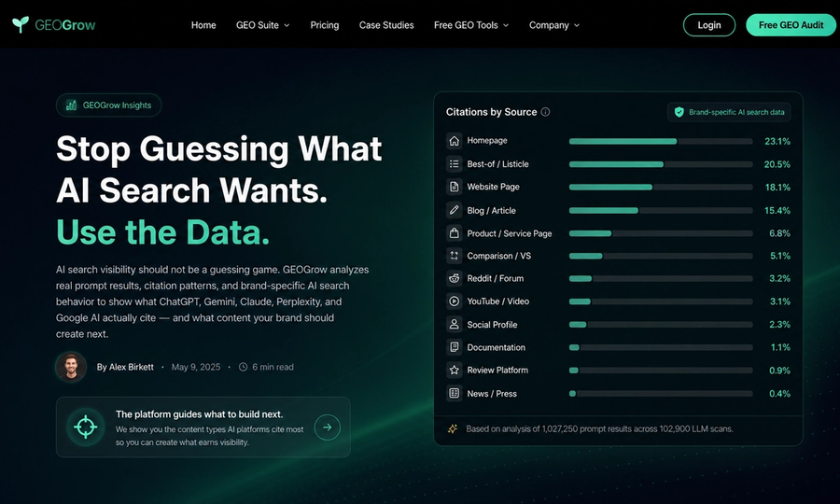Click the Website Page document icon

click(454, 187)
